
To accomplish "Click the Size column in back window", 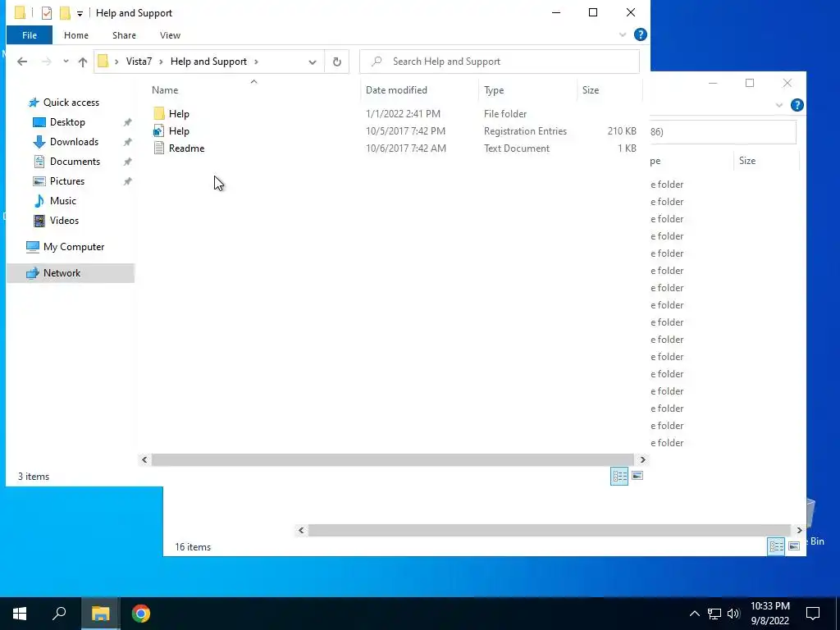I will pos(746,161).
